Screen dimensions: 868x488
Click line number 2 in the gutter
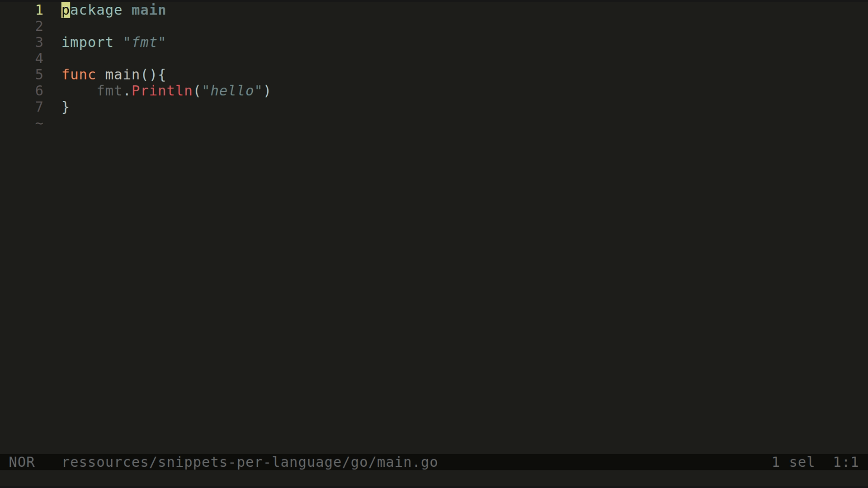pos(39,26)
